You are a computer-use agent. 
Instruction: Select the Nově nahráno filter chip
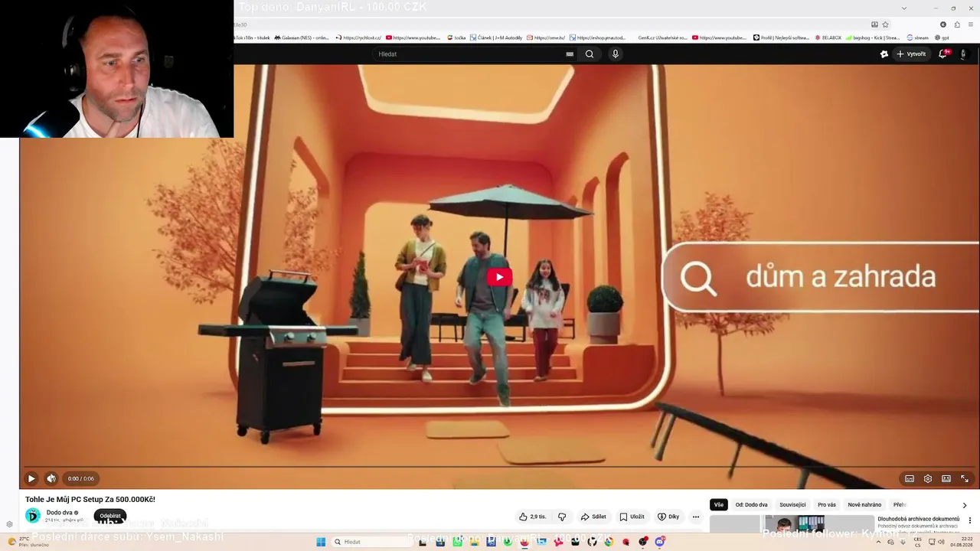pyautogui.click(x=864, y=505)
